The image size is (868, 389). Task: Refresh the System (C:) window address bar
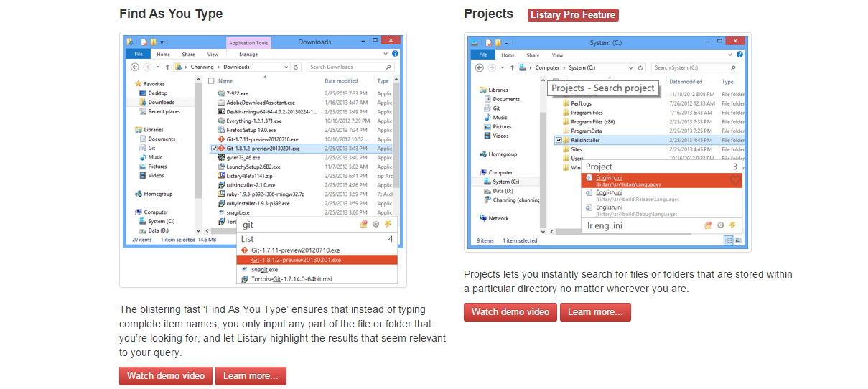pos(641,67)
